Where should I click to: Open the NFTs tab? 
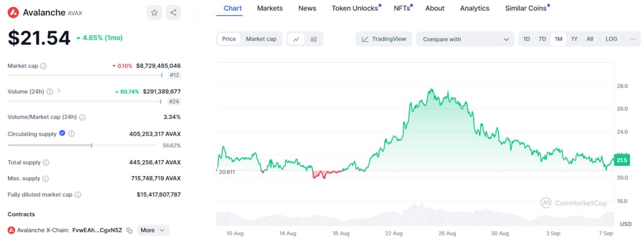(402, 8)
